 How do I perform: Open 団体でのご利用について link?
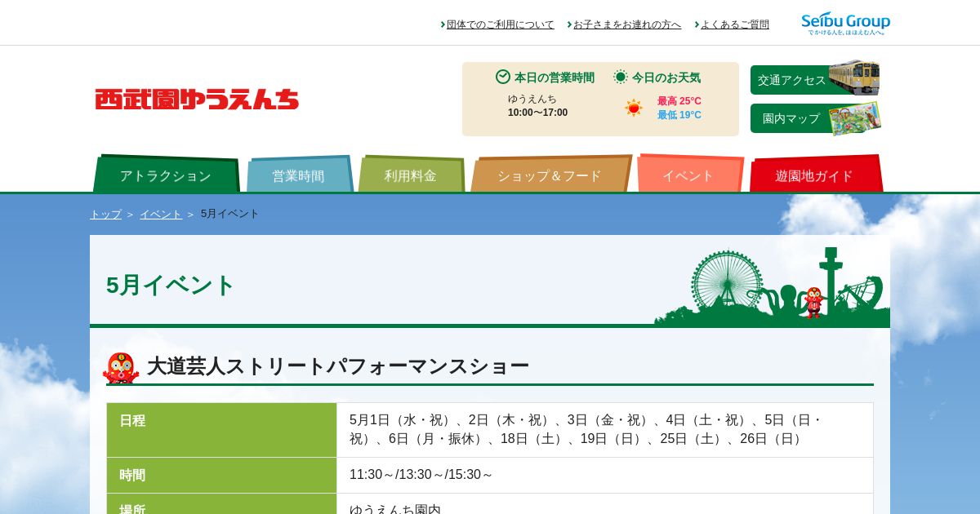tap(500, 24)
